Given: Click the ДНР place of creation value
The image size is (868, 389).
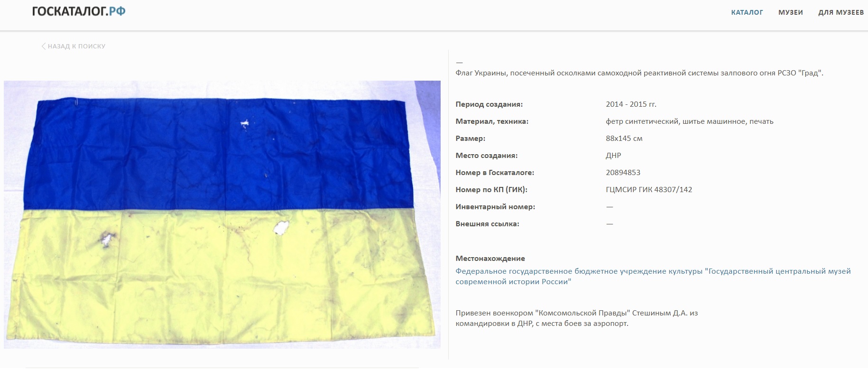Looking at the screenshot, I should click(x=613, y=156).
